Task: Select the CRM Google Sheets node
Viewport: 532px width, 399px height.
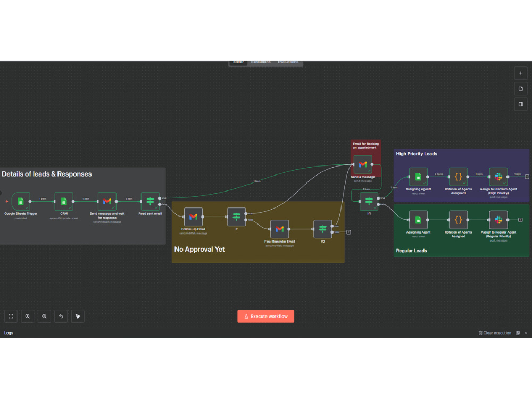Action: (64, 201)
